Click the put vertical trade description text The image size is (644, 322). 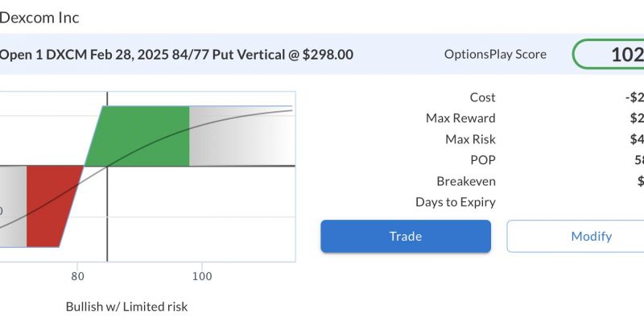click(x=176, y=55)
